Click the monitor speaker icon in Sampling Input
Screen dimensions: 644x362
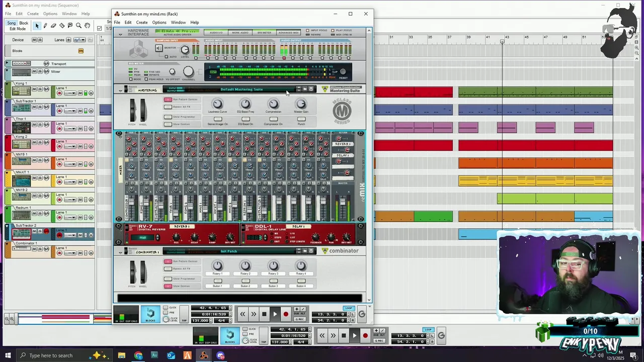[x=159, y=48]
